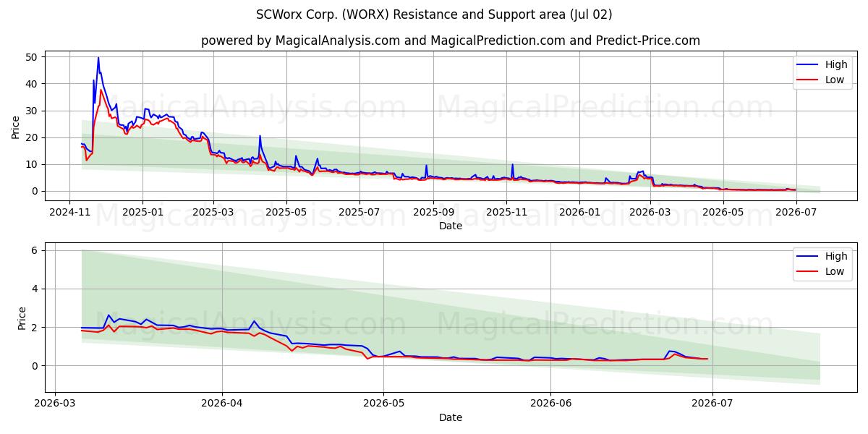Click the '2024-11' x-axis label in top chart
Viewport: 868px width, 434px height.
click(x=69, y=212)
